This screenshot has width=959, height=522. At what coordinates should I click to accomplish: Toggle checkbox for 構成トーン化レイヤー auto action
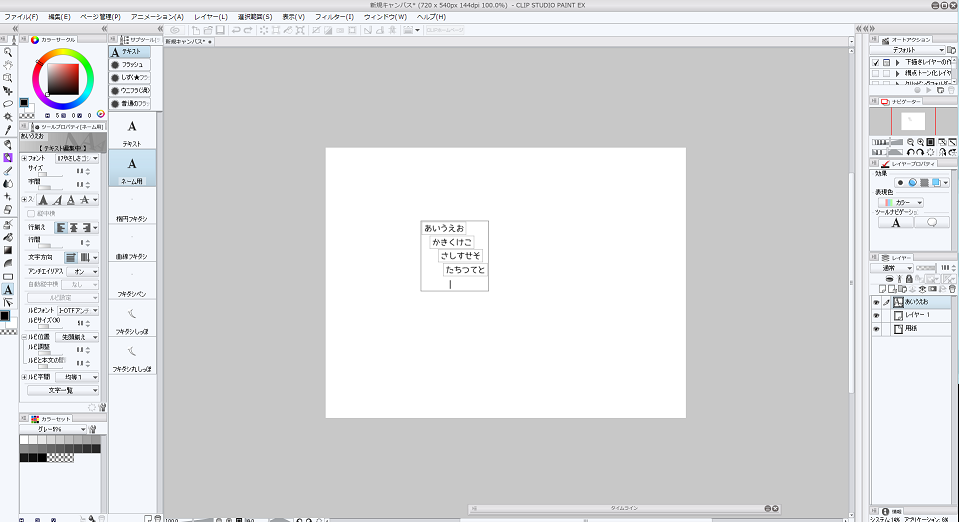[x=876, y=73]
